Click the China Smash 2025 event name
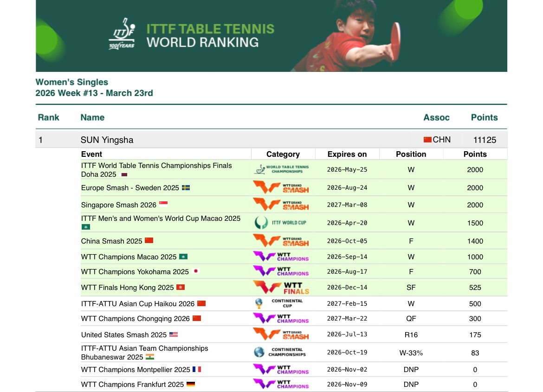Image resolution: width=543 pixels, height=392 pixels. pyautogui.click(x=111, y=241)
